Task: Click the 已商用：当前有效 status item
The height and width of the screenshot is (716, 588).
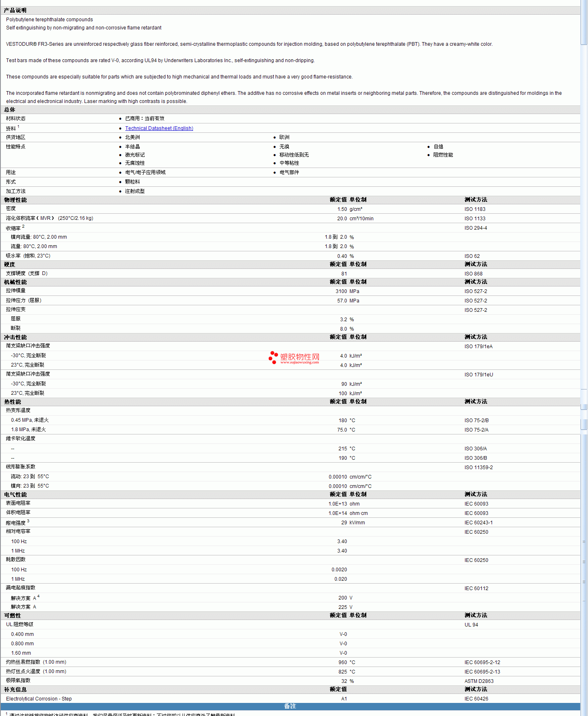Action: (145, 119)
